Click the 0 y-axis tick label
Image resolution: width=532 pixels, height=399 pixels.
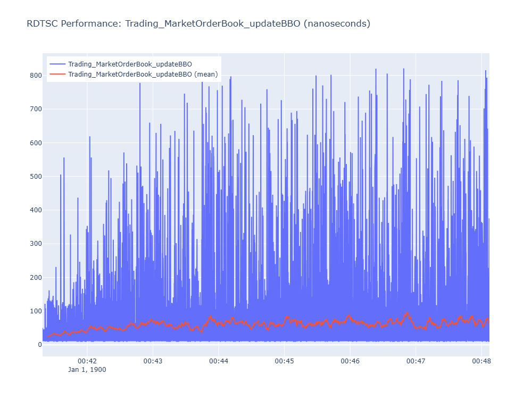(40, 345)
